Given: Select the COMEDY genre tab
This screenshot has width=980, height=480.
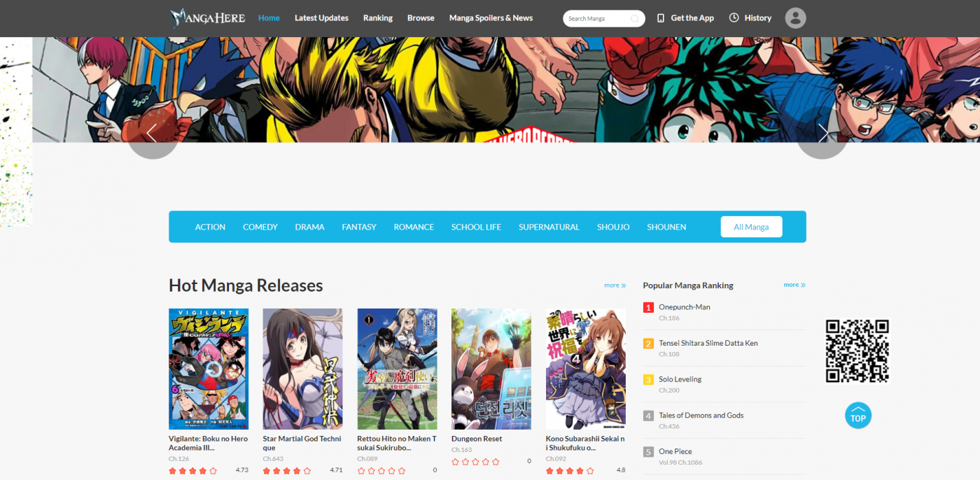Looking at the screenshot, I should pyautogui.click(x=260, y=227).
